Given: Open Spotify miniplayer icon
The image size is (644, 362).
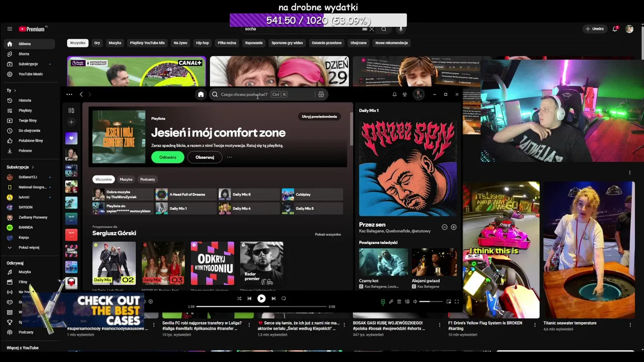Looking at the screenshot, I should click(x=449, y=302).
